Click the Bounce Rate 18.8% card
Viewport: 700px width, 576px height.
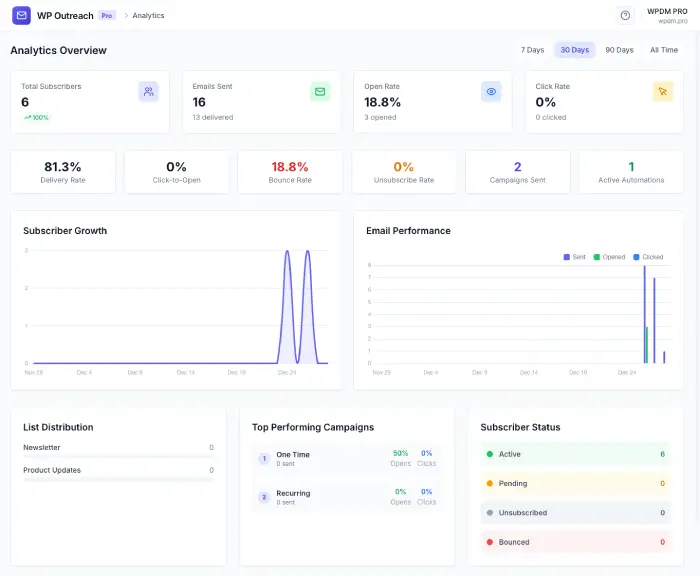pyautogui.click(x=290, y=172)
